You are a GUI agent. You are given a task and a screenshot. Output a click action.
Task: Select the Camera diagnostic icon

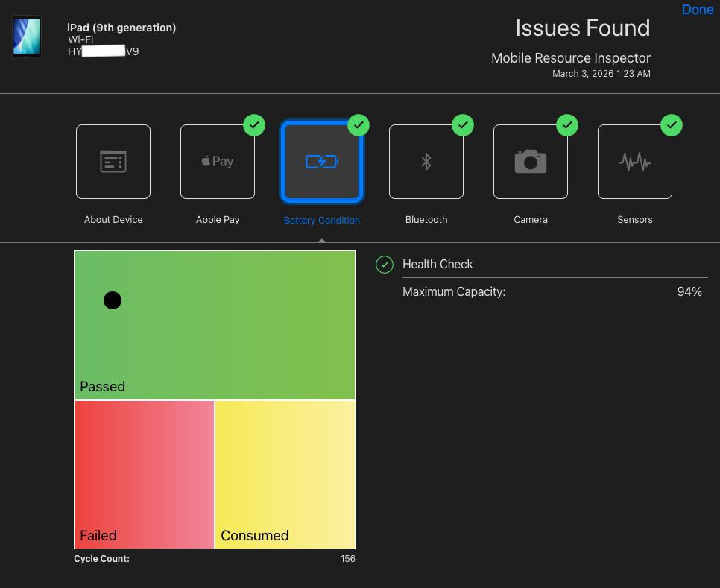point(531,162)
